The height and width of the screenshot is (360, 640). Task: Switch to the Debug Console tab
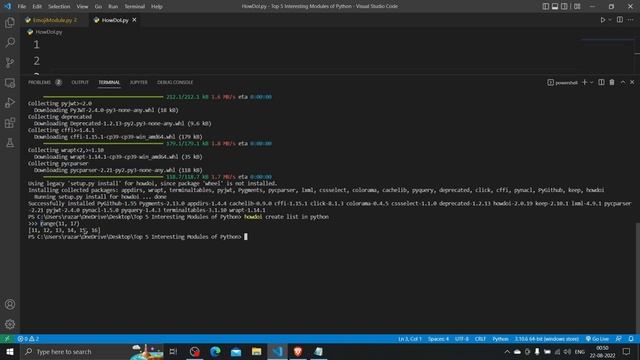175,82
